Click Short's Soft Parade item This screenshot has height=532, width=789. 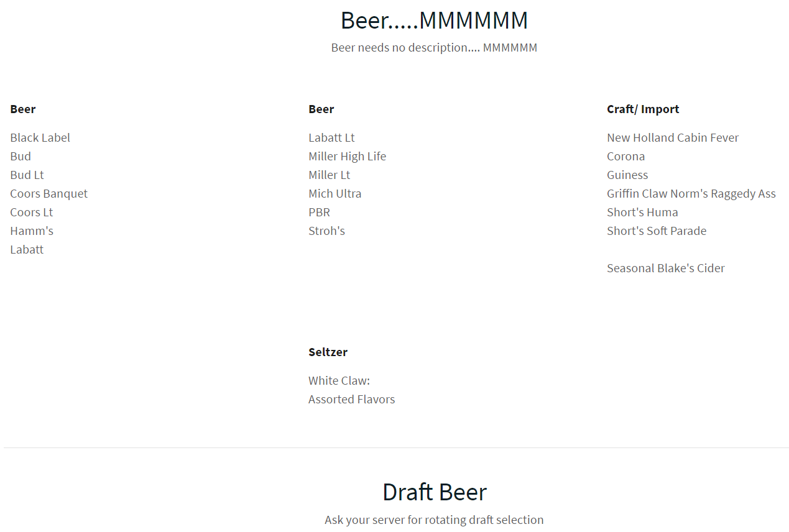pos(657,231)
